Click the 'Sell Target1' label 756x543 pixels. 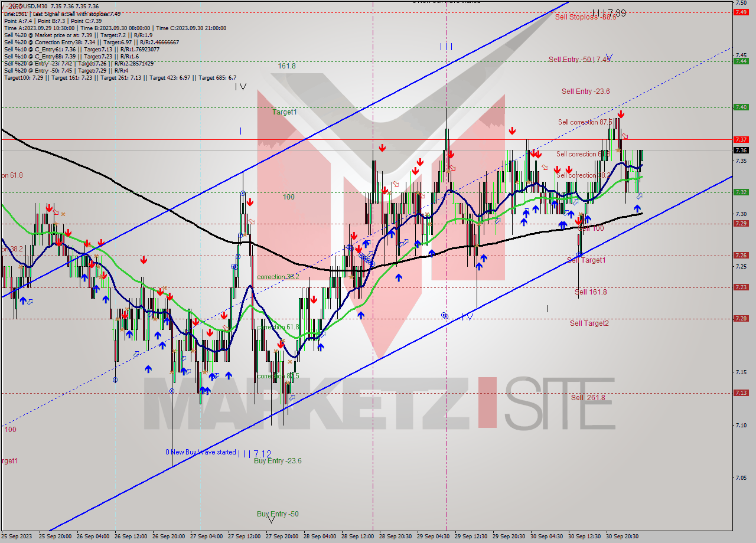[x=586, y=260]
